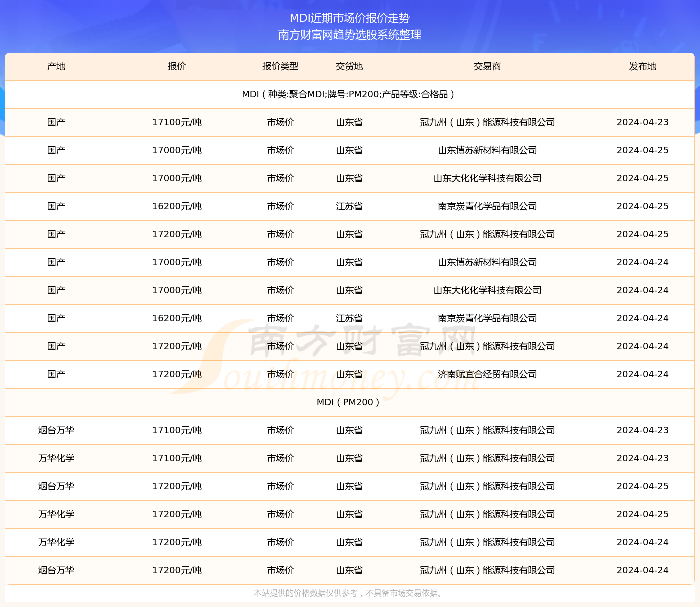
Task: Click 山东博苏新材料有限公司 in the 2024-04-24 row
Action: click(x=487, y=262)
